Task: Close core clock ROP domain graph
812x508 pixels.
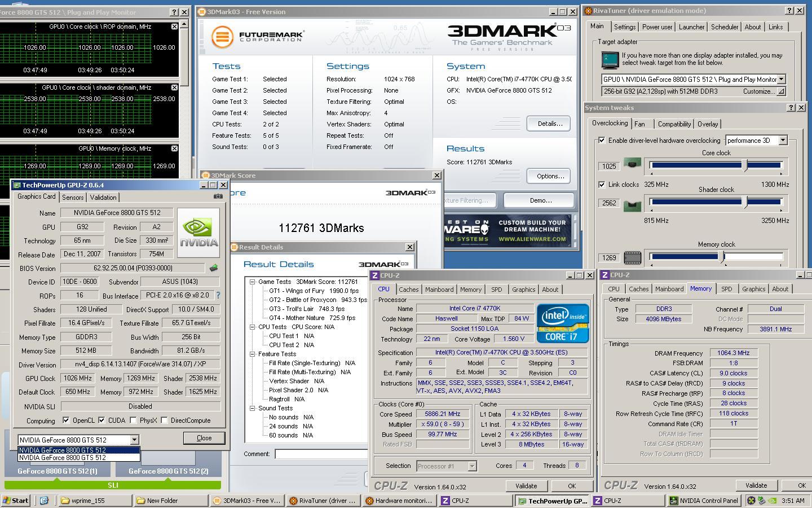Action: pyautogui.click(x=174, y=27)
